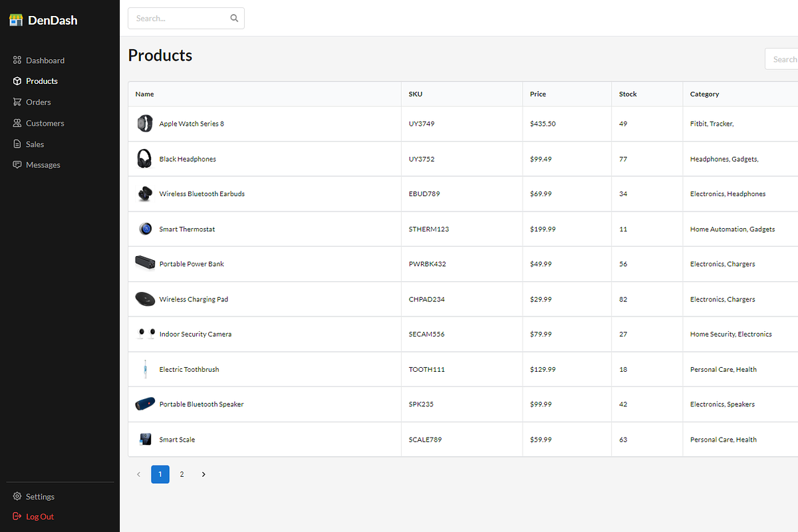The width and height of the screenshot is (798, 532).
Task: Click the Electric Toothbrush product name
Action: click(189, 370)
